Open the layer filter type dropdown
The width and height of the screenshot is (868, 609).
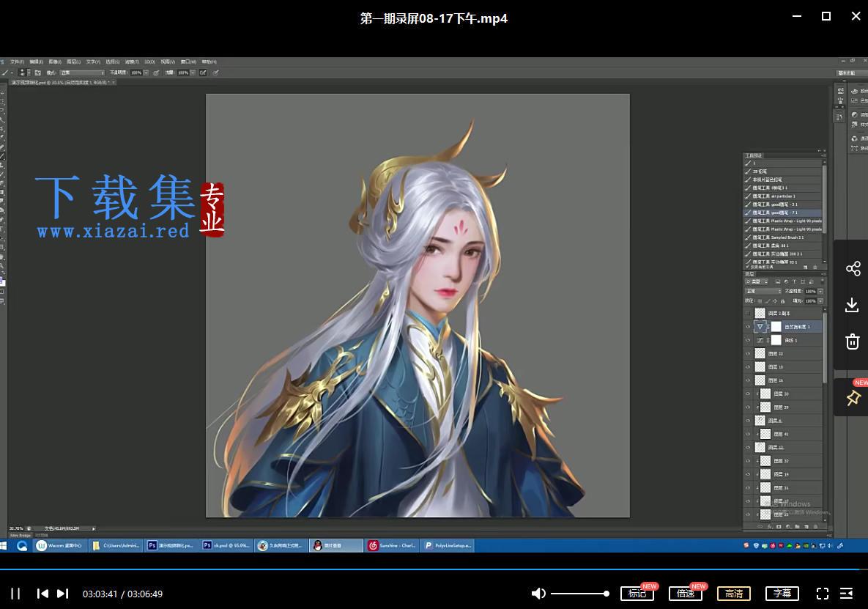pos(756,282)
